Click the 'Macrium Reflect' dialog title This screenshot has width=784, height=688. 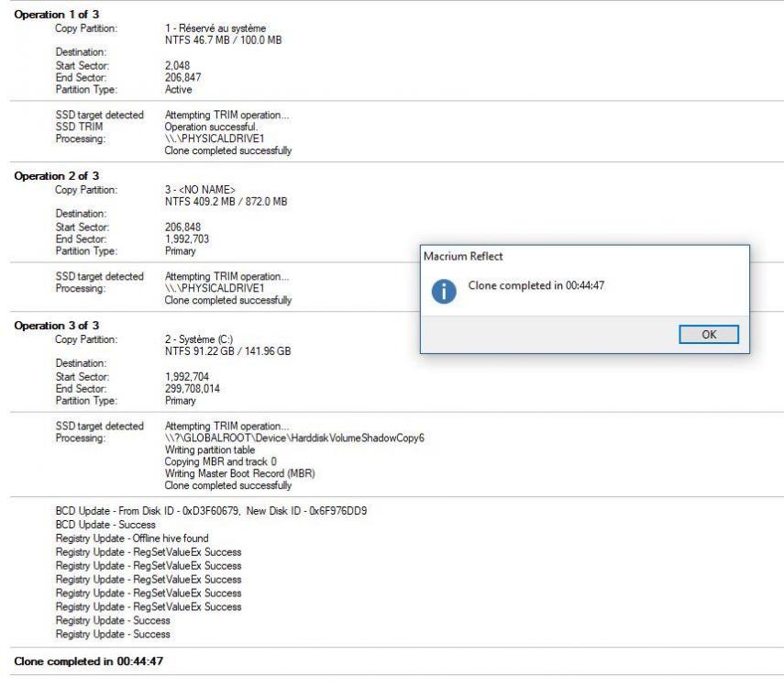(x=463, y=256)
